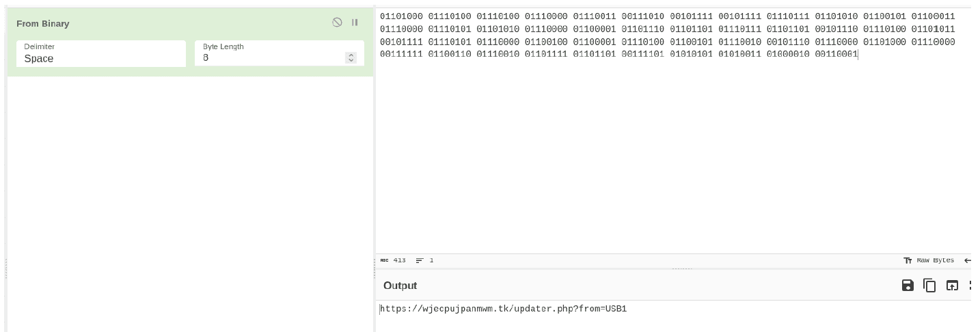Click the end-of-line sequence arrow icon

(x=967, y=260)
